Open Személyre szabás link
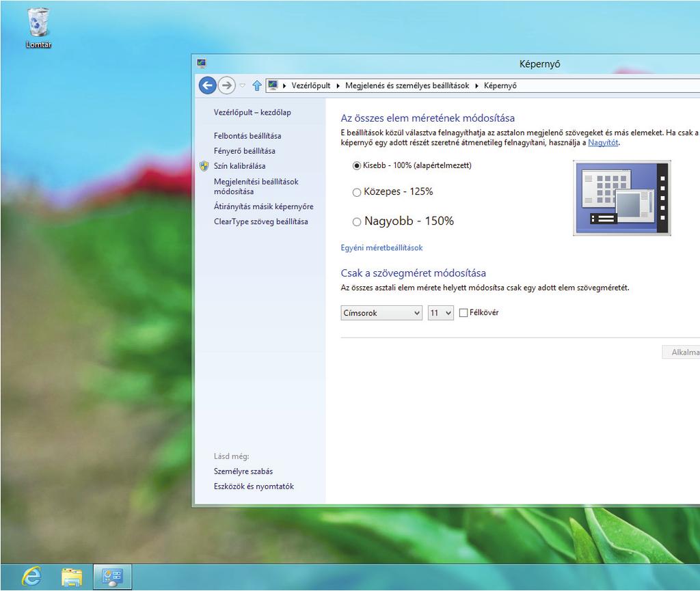Image resolution: width=700 pixels, height=591 pixels. 243,471
